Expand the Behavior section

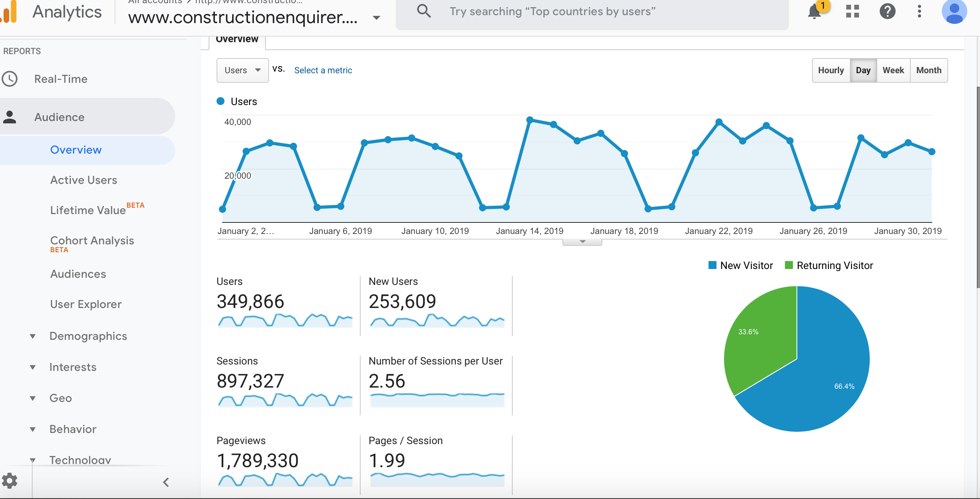[33, 429]
